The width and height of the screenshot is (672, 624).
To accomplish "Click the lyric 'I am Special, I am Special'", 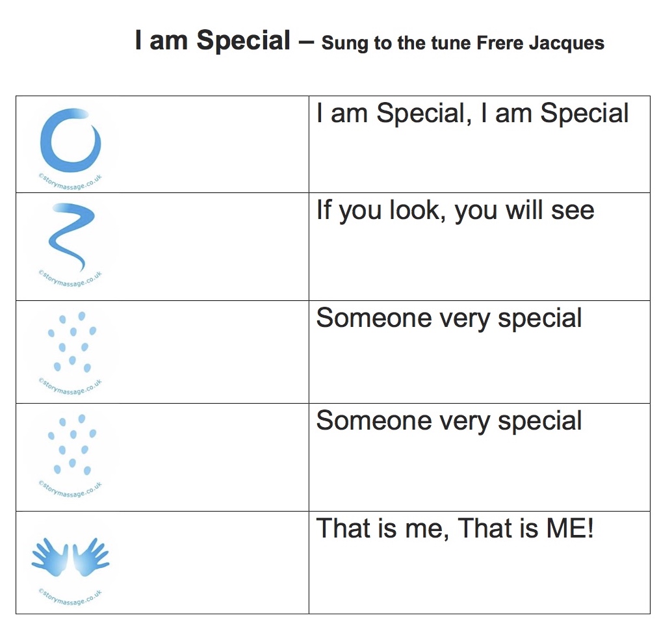I will coord(472,114).
